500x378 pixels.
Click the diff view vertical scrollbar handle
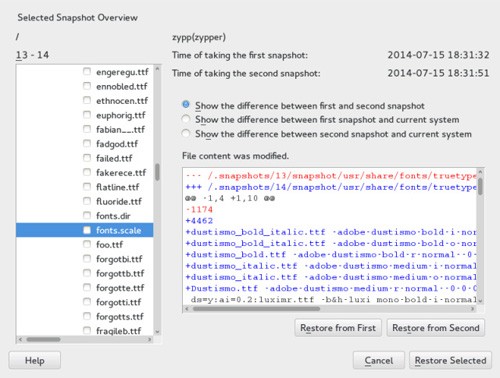tap(480, 186)
